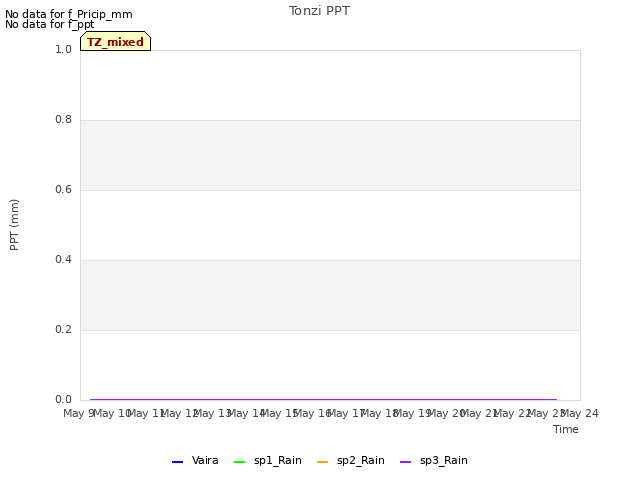
Task: Click the 'No data for f_Pricip_mm' message
Action: coord(69,14)
